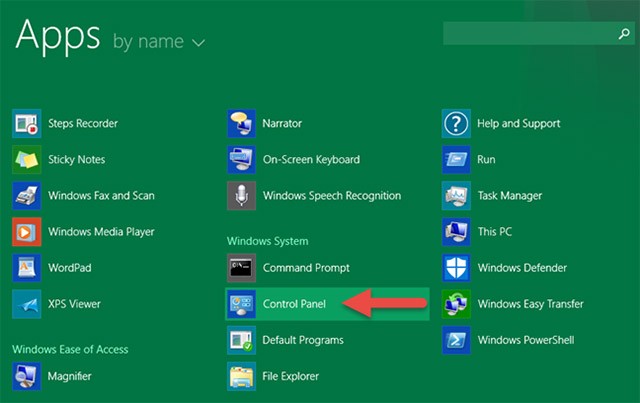
Task: Click the Narrator app icon
Action: 241,123
